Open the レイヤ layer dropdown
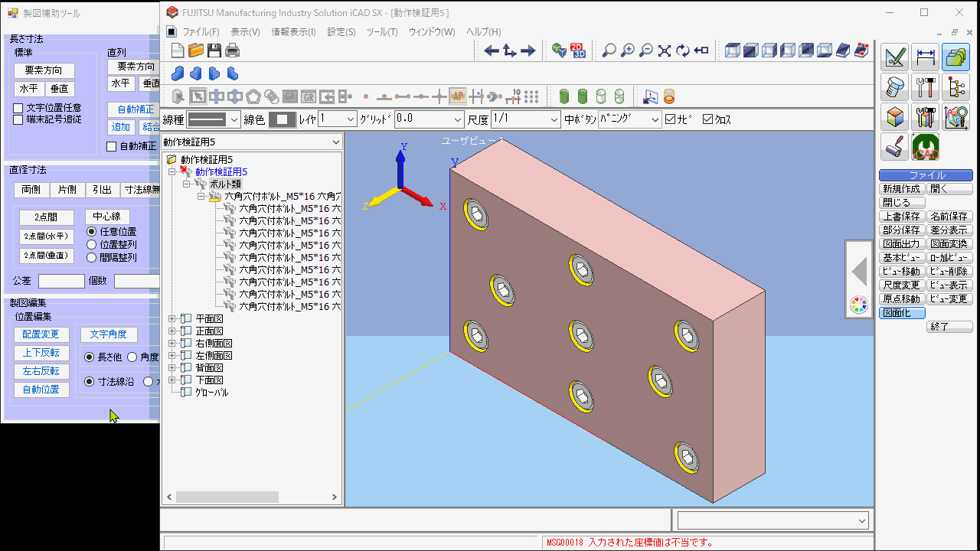980x551 pixels. (338, 119)
